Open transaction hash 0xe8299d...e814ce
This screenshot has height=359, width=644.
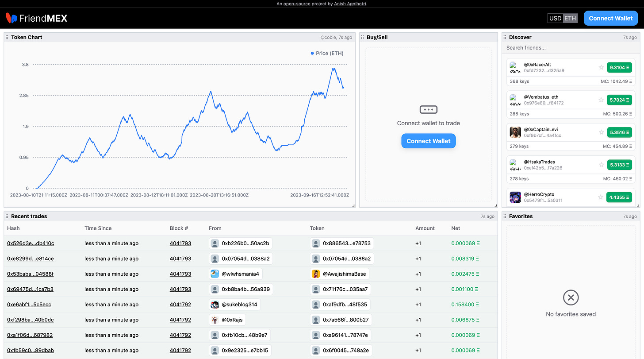point(31,259)
